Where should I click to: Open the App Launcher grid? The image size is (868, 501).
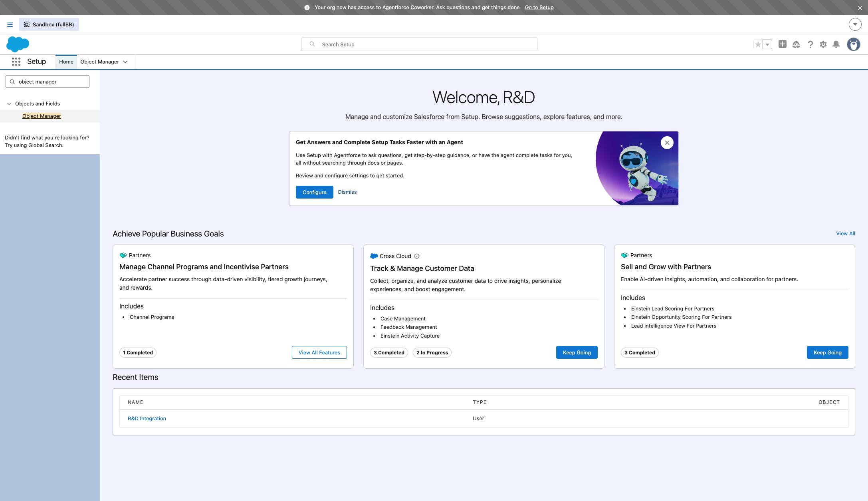(x=16, y=62)
